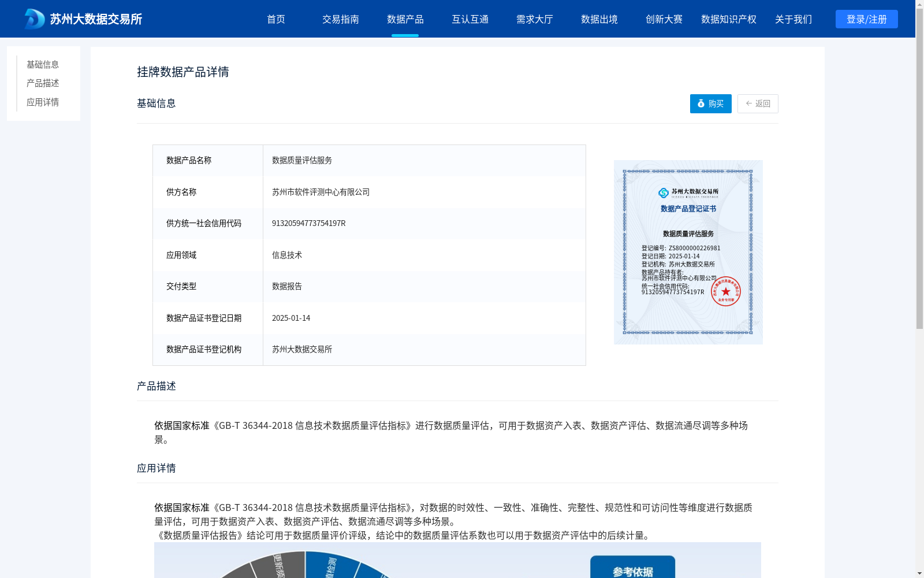The width and height of the screenshot is (924, 578).
Task: Click the 数据产品名称 label cell
Action: 208,160
